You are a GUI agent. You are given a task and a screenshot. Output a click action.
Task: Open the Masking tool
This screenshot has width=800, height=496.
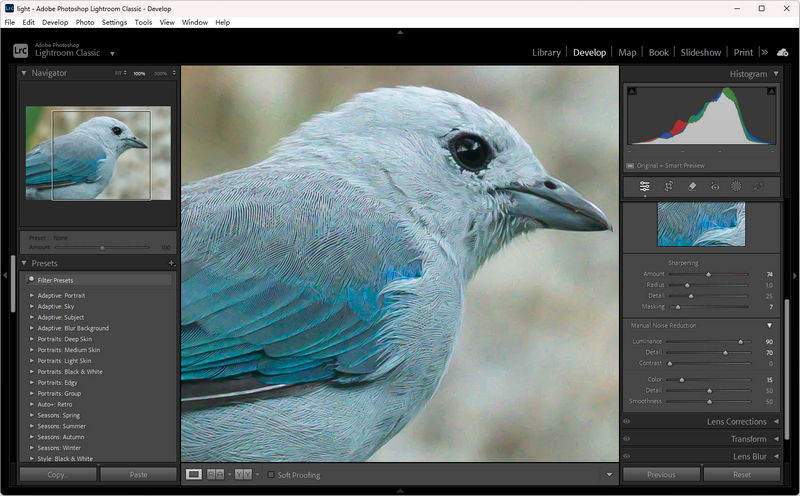(x=736, y=186)
